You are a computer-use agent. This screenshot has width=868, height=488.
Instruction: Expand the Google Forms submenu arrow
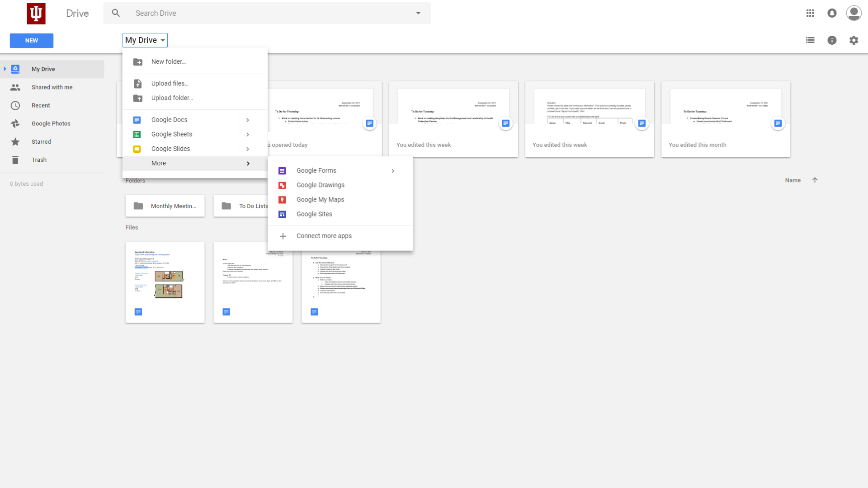click(393, 170)
